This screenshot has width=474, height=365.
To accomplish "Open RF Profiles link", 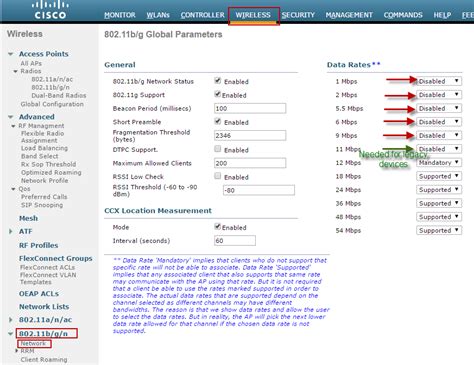I will coord(39,245).
